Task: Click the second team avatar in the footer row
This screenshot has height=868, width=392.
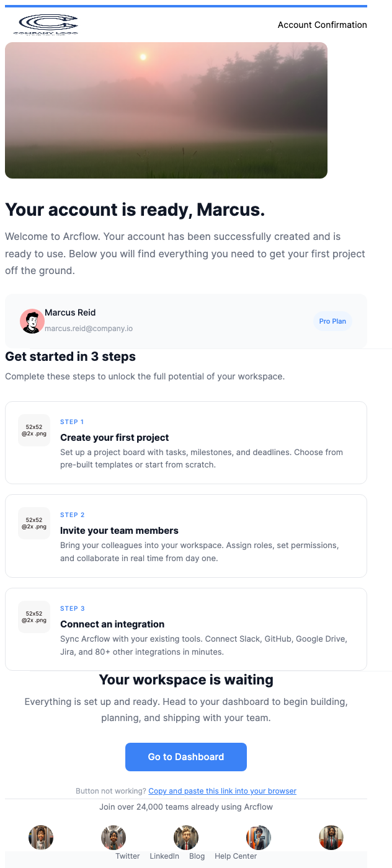Action: [114, 837]
